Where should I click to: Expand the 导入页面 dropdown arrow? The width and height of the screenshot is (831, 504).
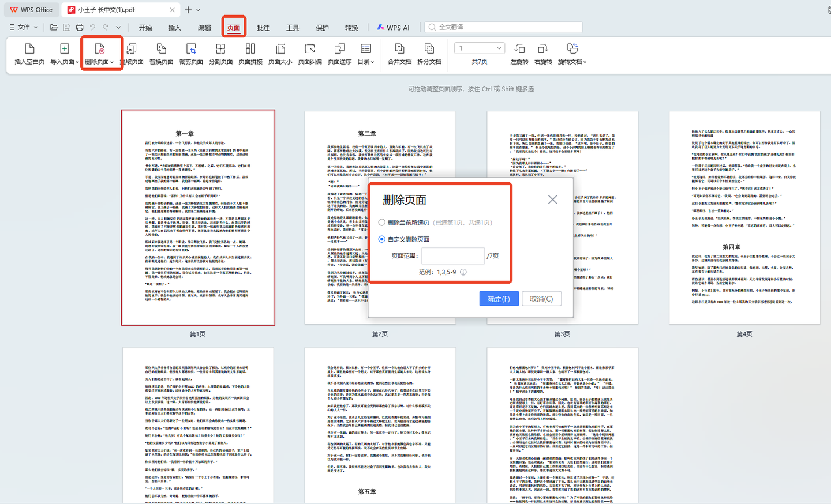click(x=77, y=62)
